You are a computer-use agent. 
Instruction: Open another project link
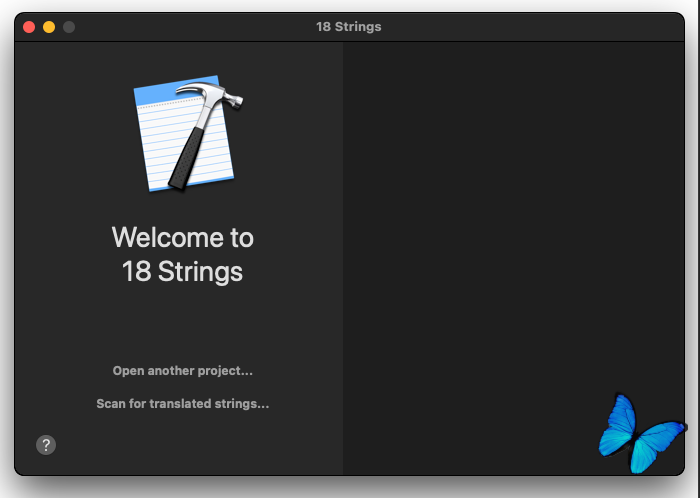tap(183, 371)
